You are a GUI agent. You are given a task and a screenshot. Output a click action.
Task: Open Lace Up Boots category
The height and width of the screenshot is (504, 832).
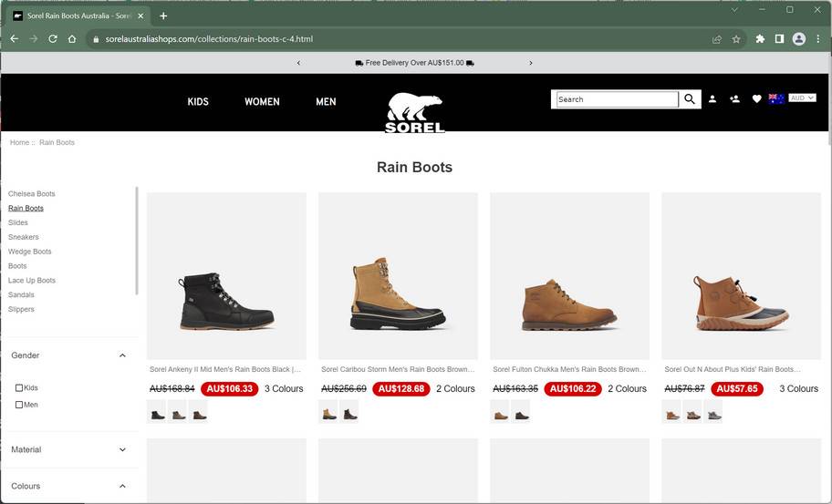point(32,281)
